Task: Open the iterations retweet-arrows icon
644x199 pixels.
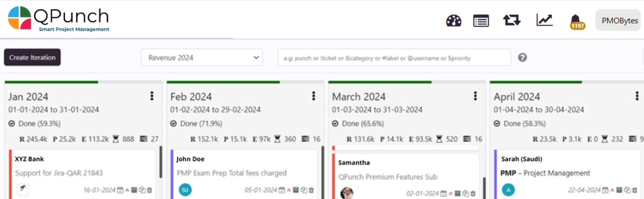Action: [x=512, y=21]
